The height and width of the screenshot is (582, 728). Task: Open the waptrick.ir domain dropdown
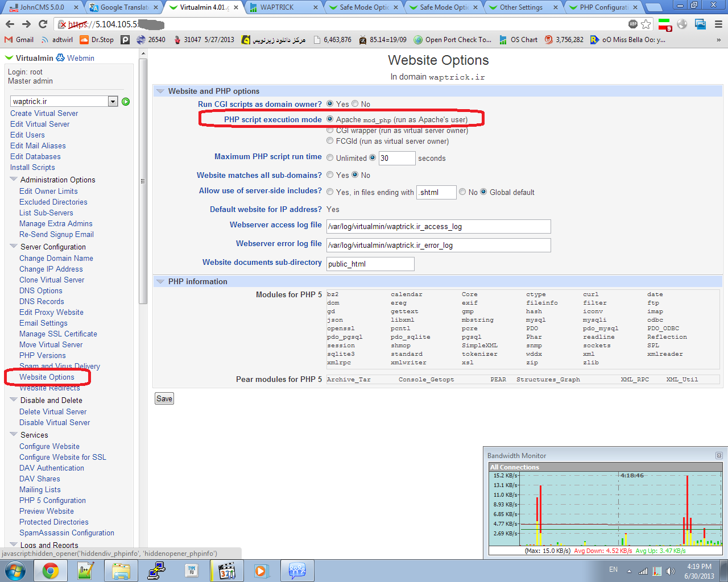113,102
